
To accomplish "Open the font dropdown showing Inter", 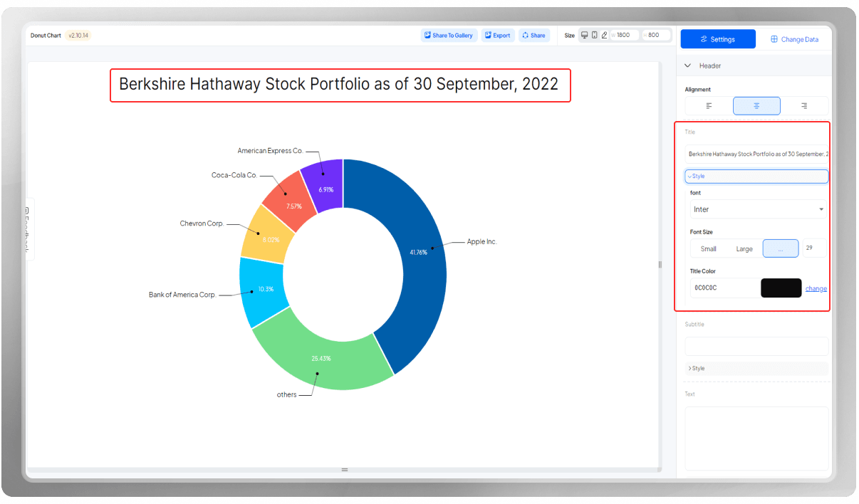I will [756, 209].
